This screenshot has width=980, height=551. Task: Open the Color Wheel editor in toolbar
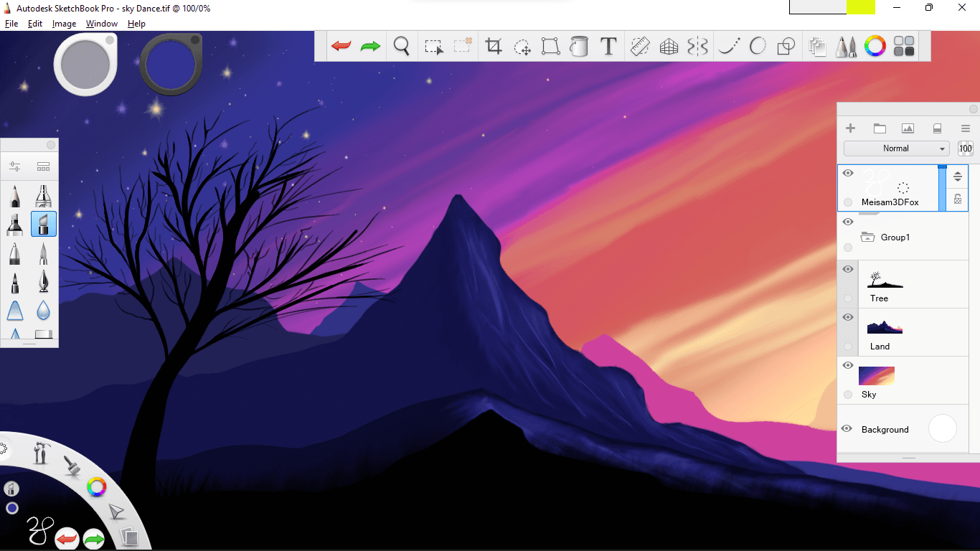click(875, 47)
